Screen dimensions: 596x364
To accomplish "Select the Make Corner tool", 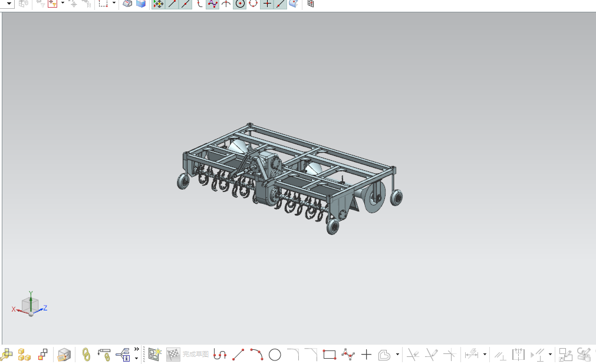I will pyautogui.click(x=450, y=355).
